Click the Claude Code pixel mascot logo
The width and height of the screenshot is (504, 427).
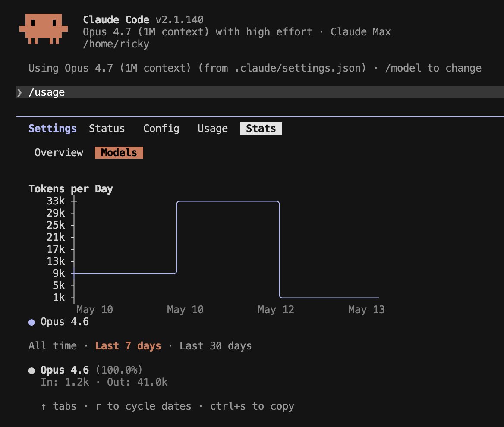point(44,28)
